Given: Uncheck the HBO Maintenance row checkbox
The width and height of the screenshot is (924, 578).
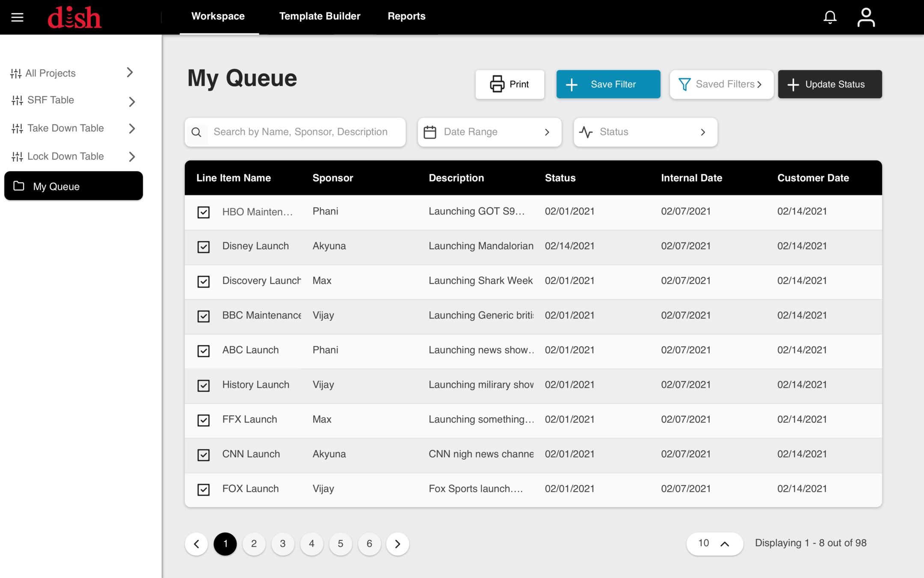Looking at the screenshot, I should tap(204, 212).
